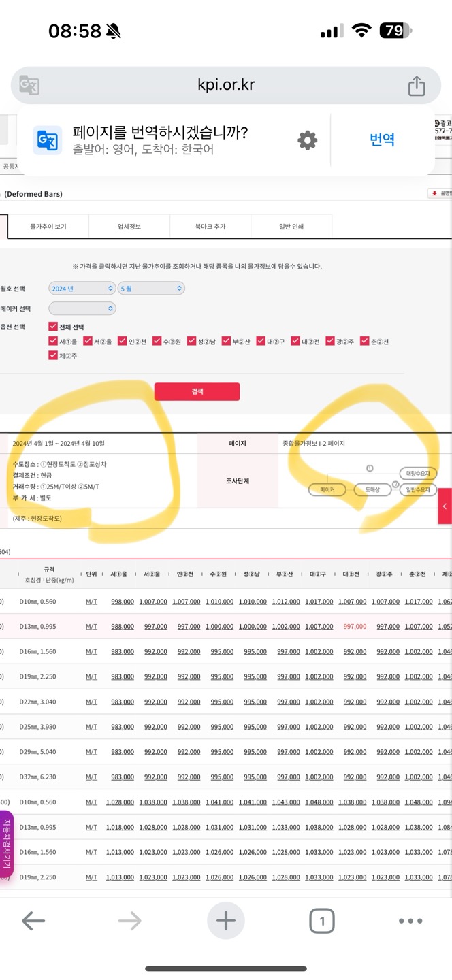The width and height of the screenshot is (452, 980).
Task: Open the tab switcher showing 1 tab
Action: pos(321,921)
